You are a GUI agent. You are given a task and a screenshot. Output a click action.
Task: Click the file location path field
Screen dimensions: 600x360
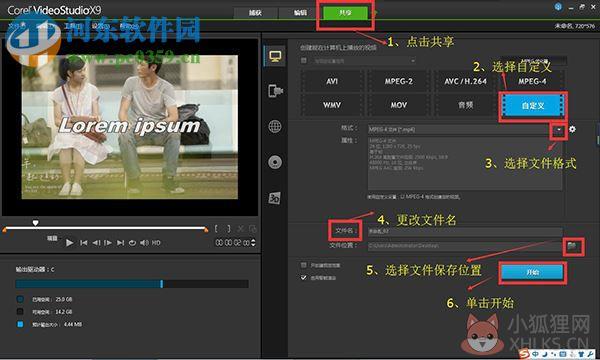tap(465, 246)
